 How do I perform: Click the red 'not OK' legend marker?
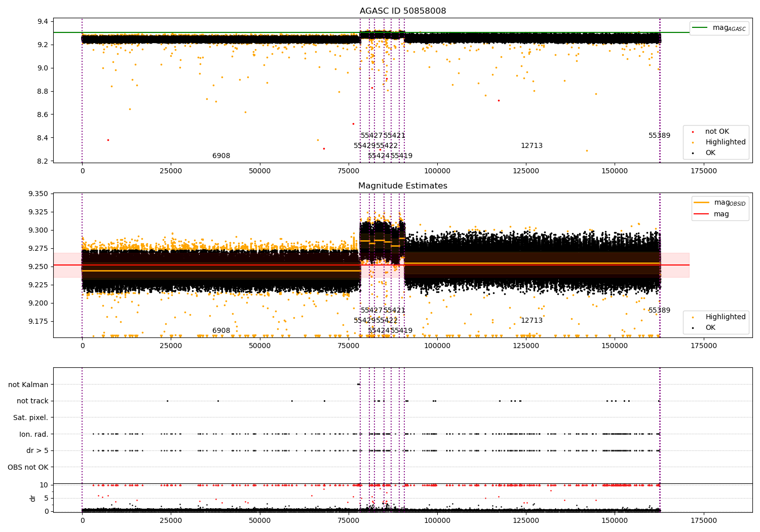click(692, 132)
